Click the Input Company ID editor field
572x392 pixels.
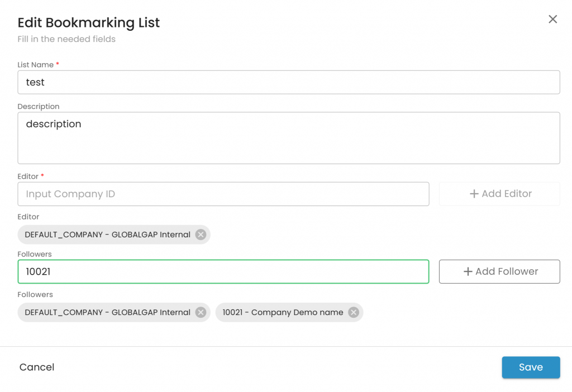223,194
